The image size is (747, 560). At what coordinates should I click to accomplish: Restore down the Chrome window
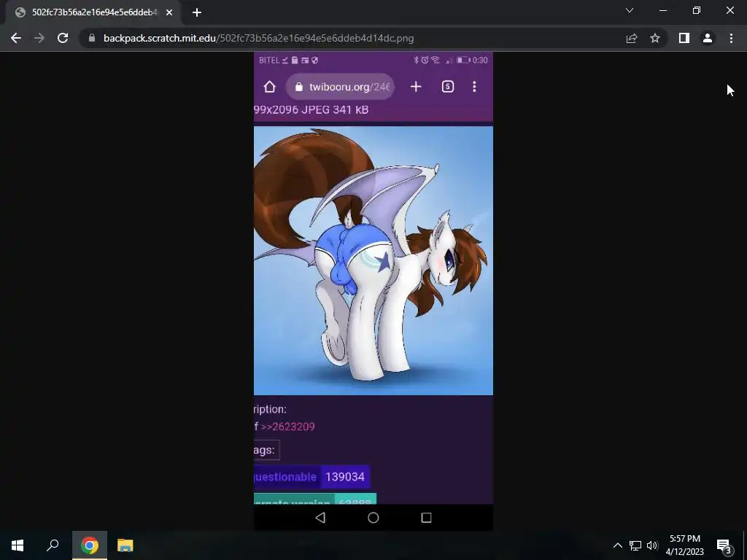coord(697,10)
